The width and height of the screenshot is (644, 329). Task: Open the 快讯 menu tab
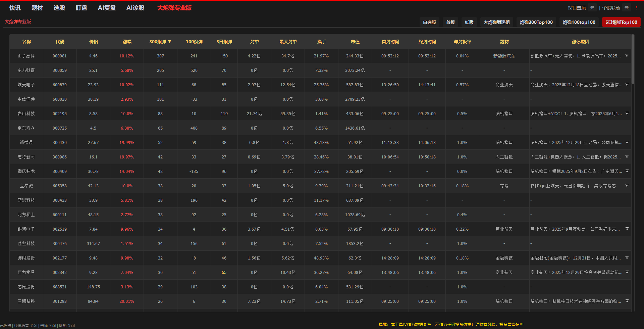[x=15, y=8]
